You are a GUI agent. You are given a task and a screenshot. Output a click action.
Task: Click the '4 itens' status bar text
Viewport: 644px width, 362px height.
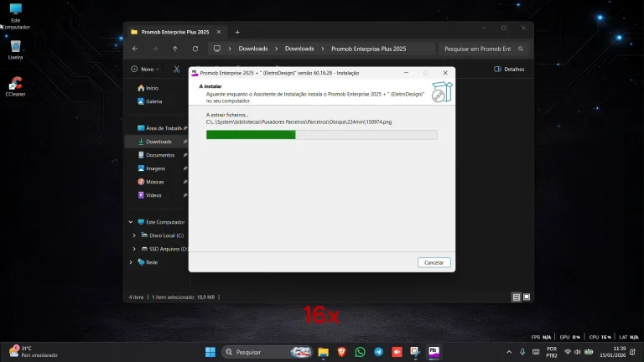[137, 297]
